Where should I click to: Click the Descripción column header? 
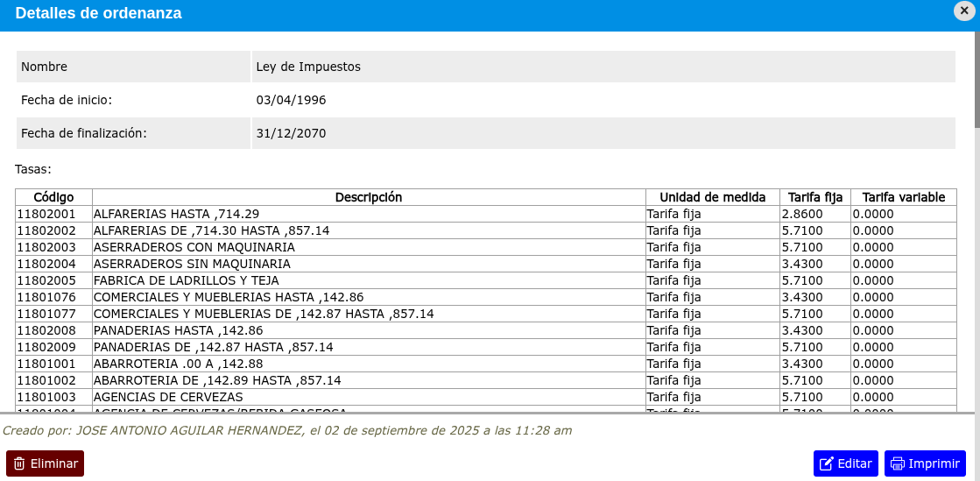369,198
